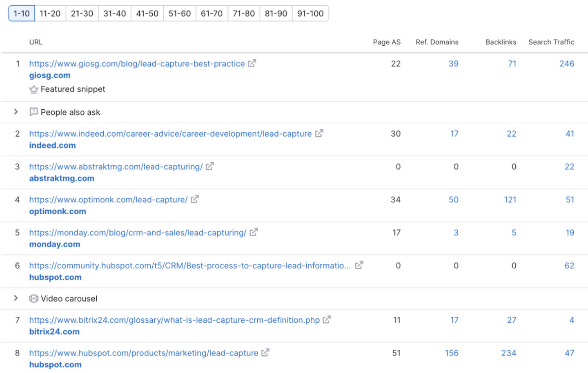Open the optimonk.com lead-capture URL
This screenshot has width=588, height=373.
click(108, 200)
